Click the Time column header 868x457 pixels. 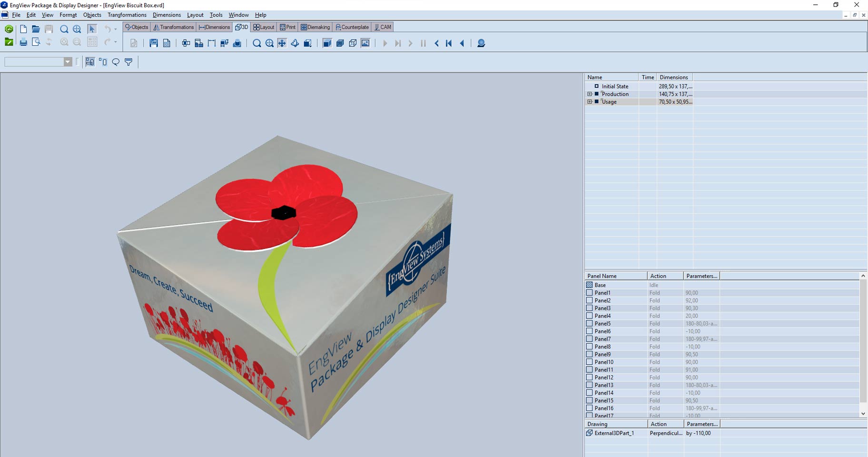click(x=648, y=77)
